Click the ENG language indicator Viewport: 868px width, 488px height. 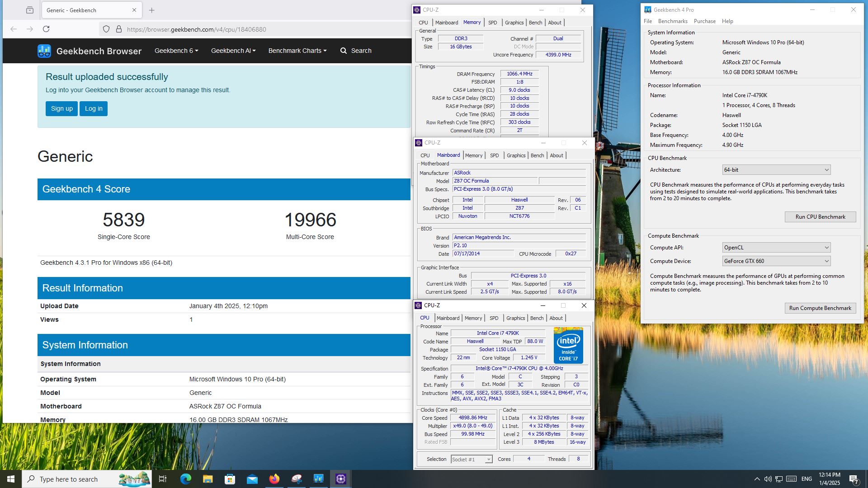tap(807, 479)
